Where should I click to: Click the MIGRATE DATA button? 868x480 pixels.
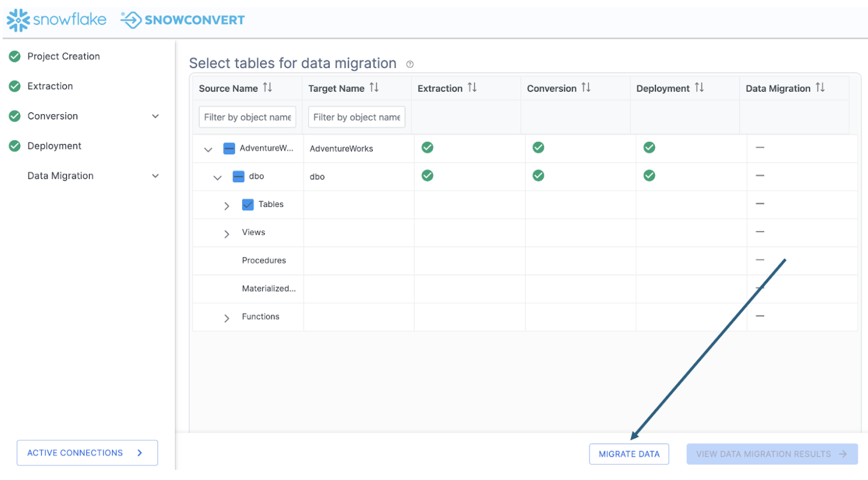(628, 454)
